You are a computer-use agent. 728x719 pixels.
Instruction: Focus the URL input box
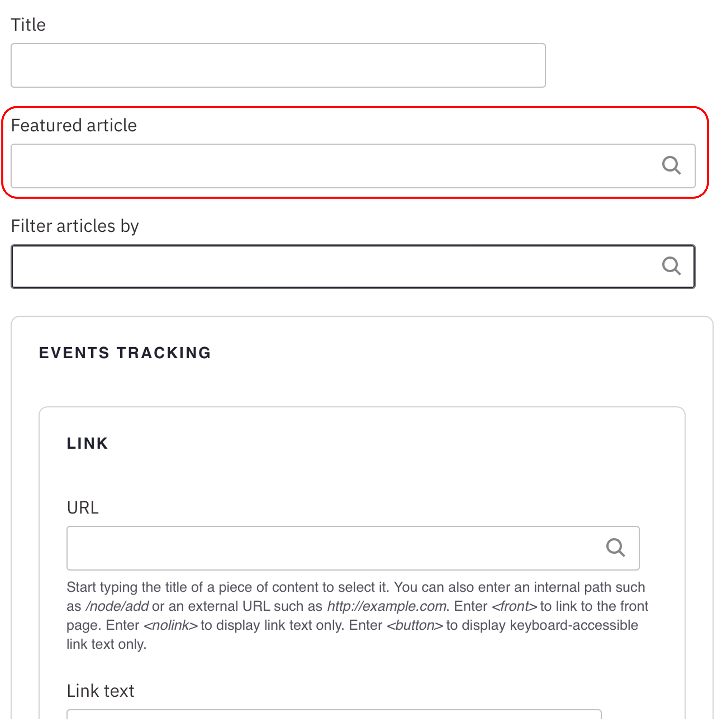pos(332,548)
